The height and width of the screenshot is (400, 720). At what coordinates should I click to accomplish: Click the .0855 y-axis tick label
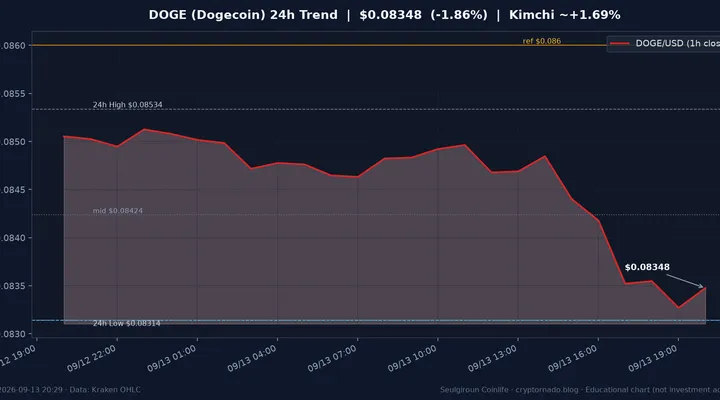tap(13, 94)
